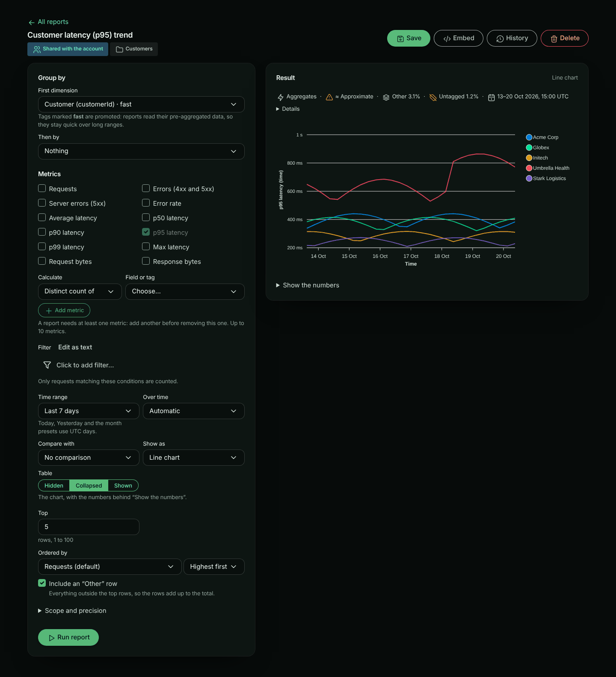The width and height of the screenshot is (616, 677).
Task: Click into the Click to add filter field
Action: tap(141, 365)
